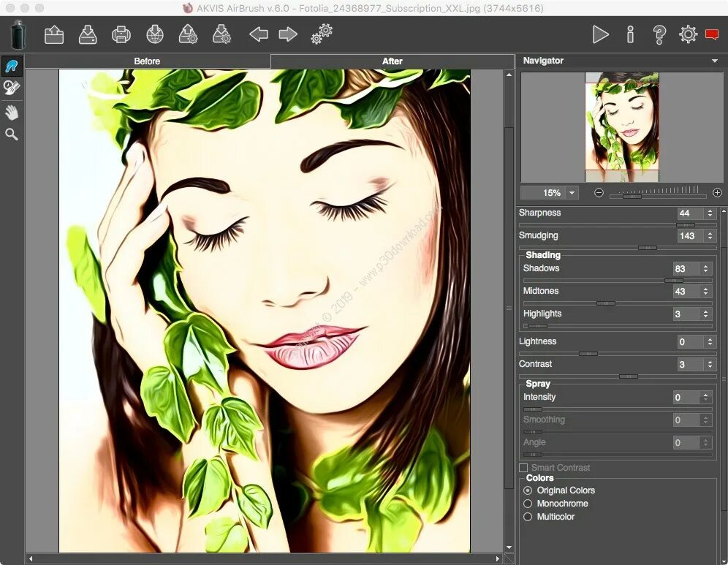Viewport: 728px width, 565px height.
Task: Enable the Smart Contrast checkbox
Action: (x=523, y=467)
